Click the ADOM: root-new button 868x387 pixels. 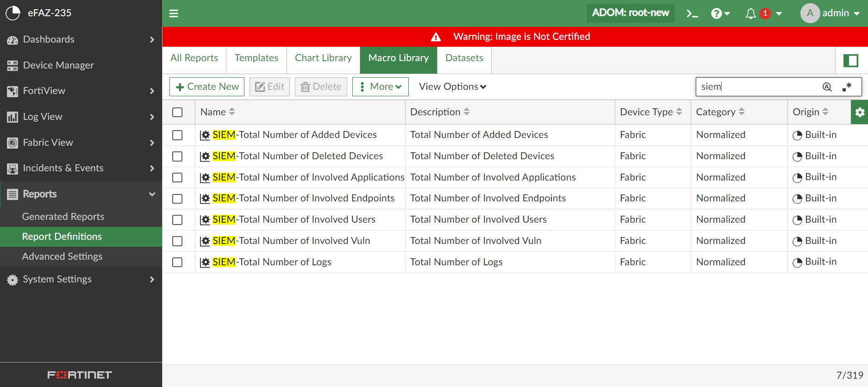(631, 13)
